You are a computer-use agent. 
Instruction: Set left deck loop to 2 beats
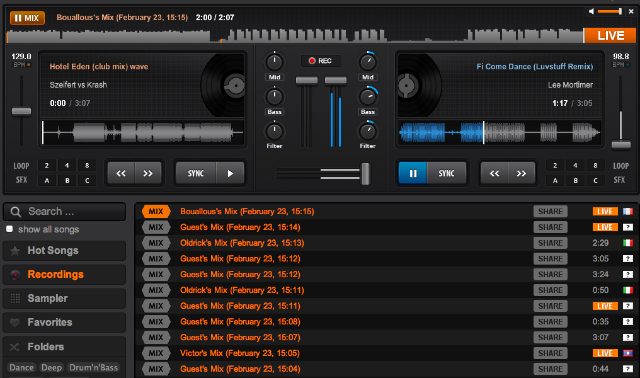[x=47, y=165]
